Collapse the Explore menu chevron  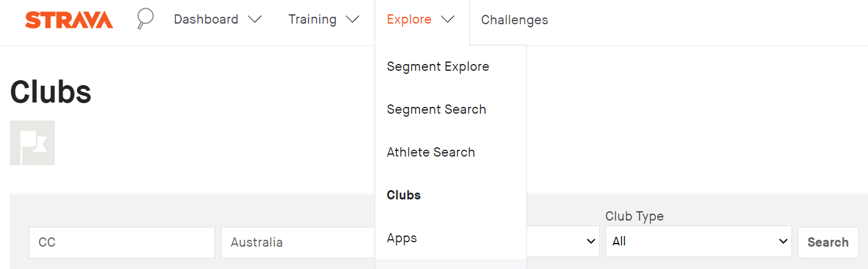tap(447, 19)
